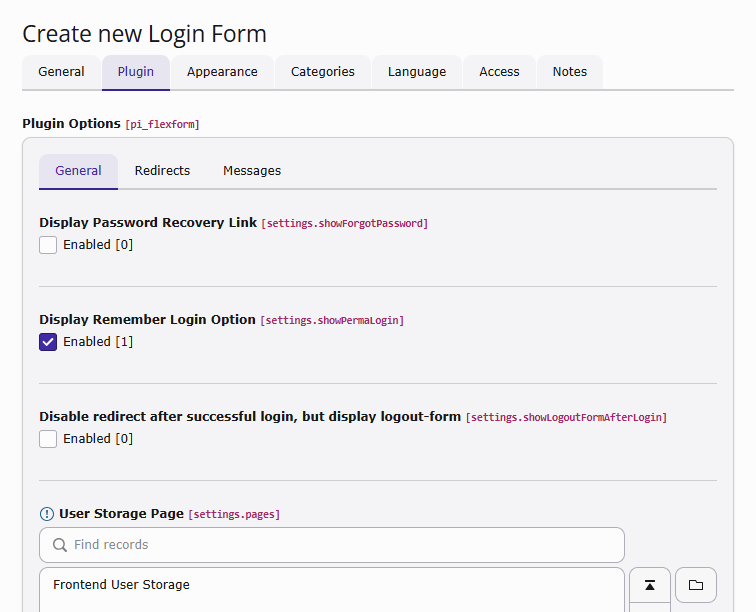Click the Display Remember Login Option label
Viewport: 756px width, 612px height.
(148, 320)
